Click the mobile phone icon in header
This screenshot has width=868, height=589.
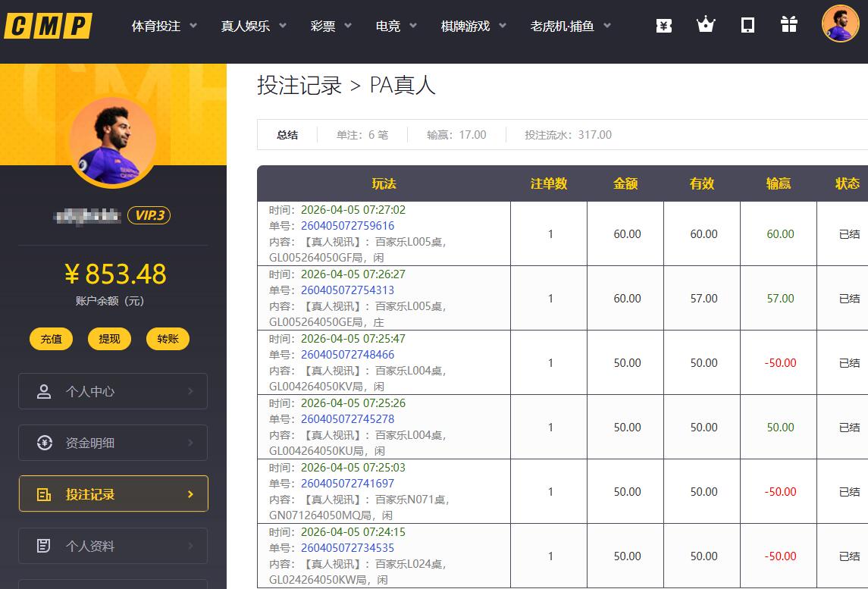click(747, 26)
